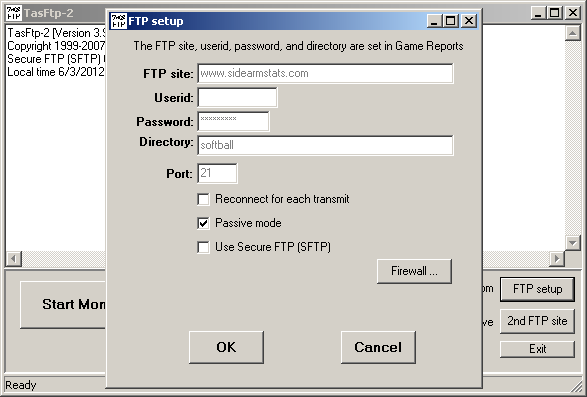Viewport: 587px width, 397px height.
Task: Click Exit button in TasFtp-2 window
Action: coord(537,349)
